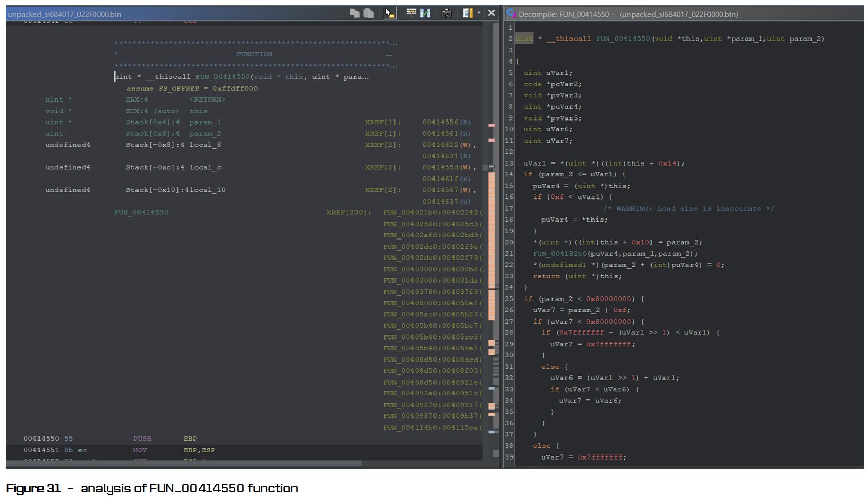This screenshot has height=498, width=868.
Task: Follow xref FUN_00402af0:00402bd9
Action: click(432, 235)
